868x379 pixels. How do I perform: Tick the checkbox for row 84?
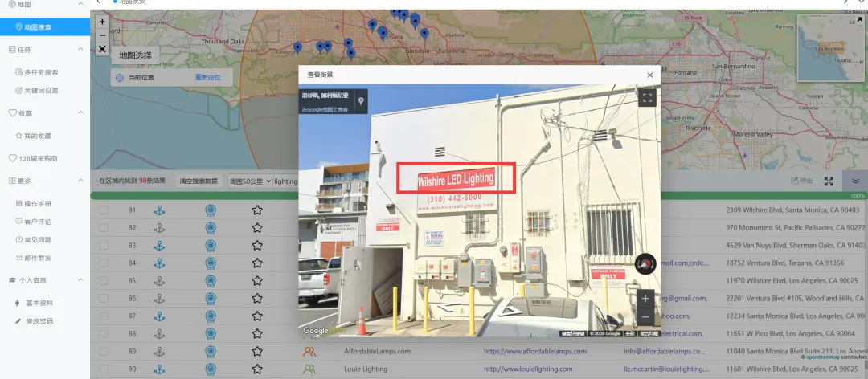tap(104, 263)
